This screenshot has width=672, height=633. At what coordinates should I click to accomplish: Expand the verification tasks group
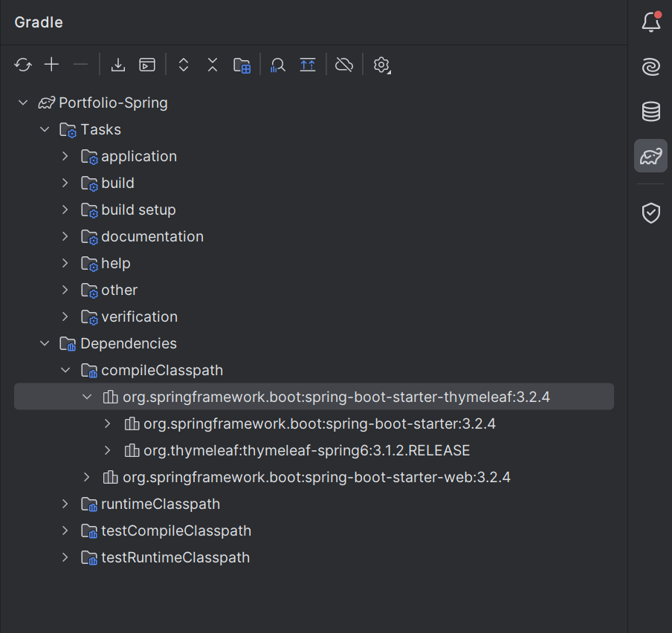(65, 317)
